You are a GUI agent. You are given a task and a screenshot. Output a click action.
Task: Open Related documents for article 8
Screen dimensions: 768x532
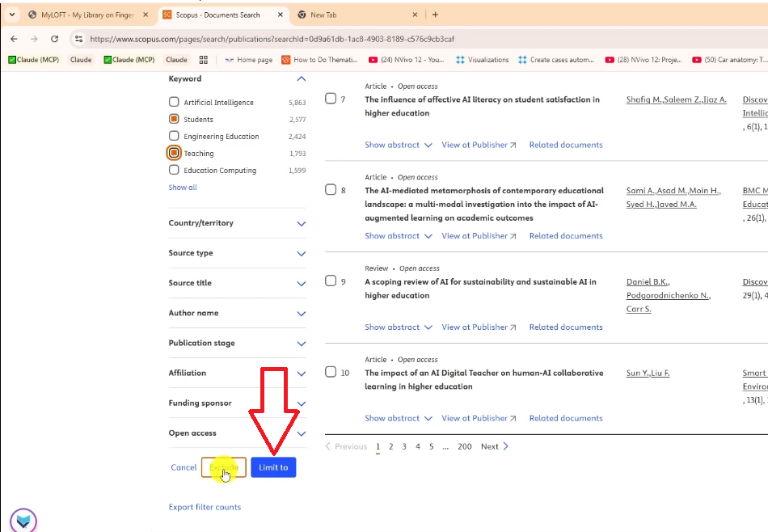[566, 236]
